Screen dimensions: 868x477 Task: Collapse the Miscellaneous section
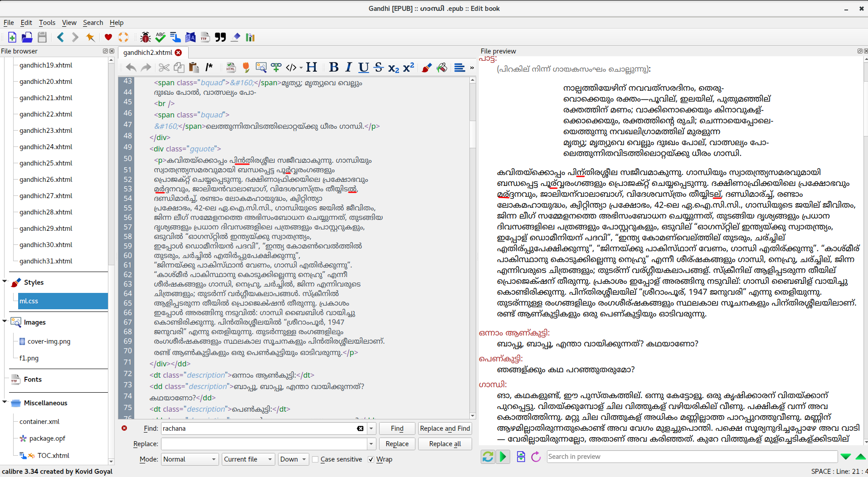tap(5, 402)
